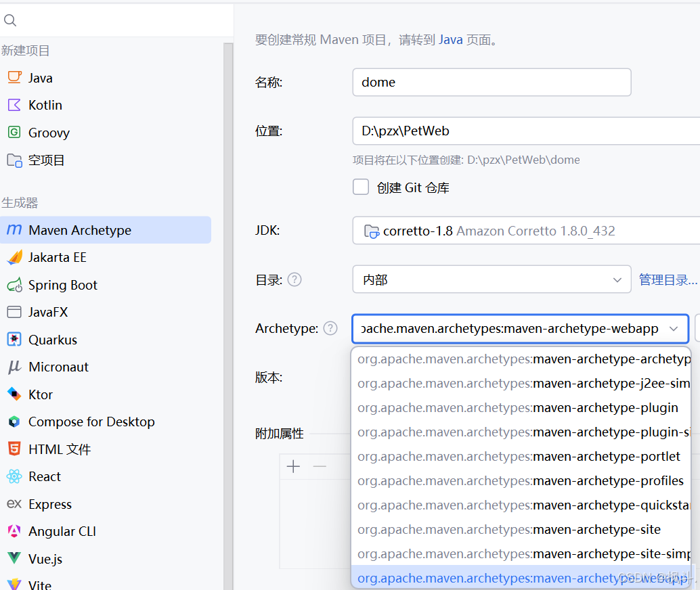700x590 pixels.
Task: Select the Jakarta EE sail icon
Action: tap(14, 257)
